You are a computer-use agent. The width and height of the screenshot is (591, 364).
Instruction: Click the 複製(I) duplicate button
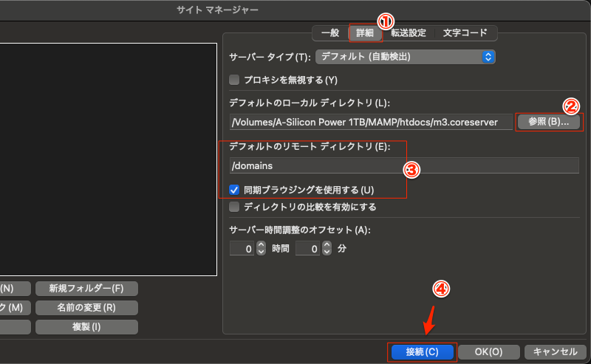point(86,326)
